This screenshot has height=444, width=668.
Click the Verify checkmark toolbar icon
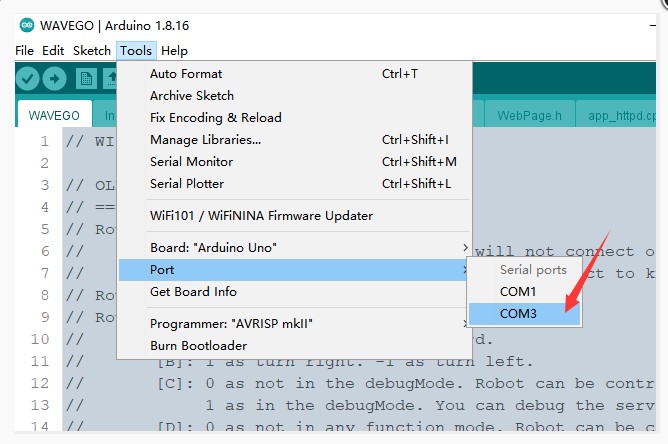tap(27, 78)
